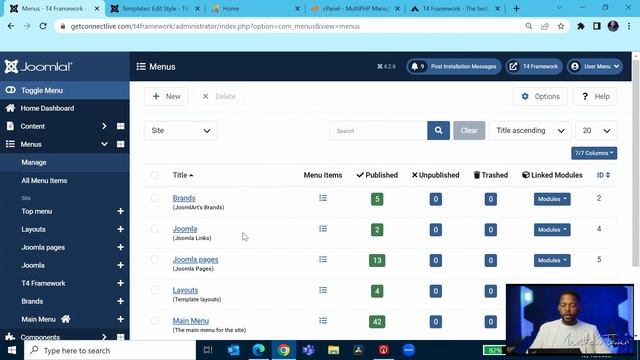Check the Main Menu row checkbox
Image resolution: width=640 pixels, height=360 pixels.
[155, 321]
